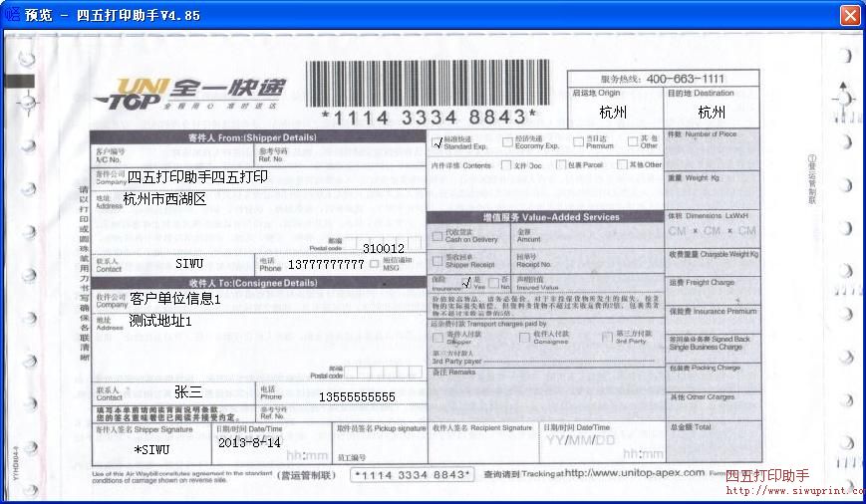This screenshot has width=866, height=504.
Task: Select consignee phone 13555555555
Action: (x=357, y=396)
